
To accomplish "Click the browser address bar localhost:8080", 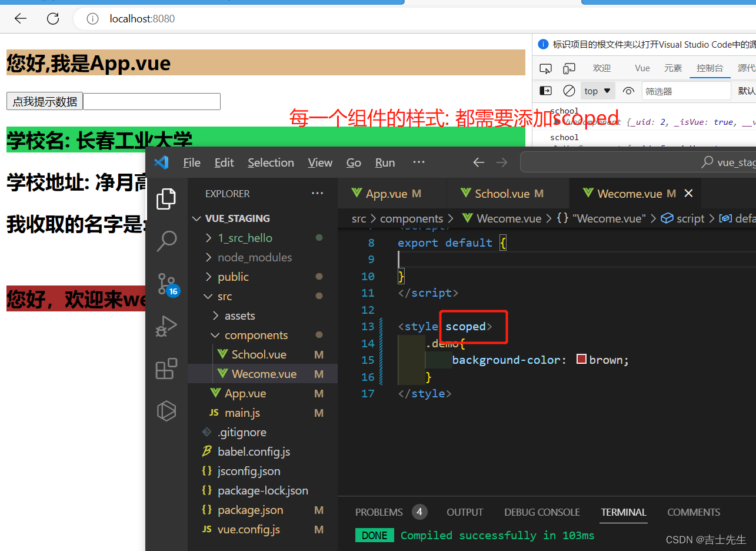I will (x=142, y=19).
